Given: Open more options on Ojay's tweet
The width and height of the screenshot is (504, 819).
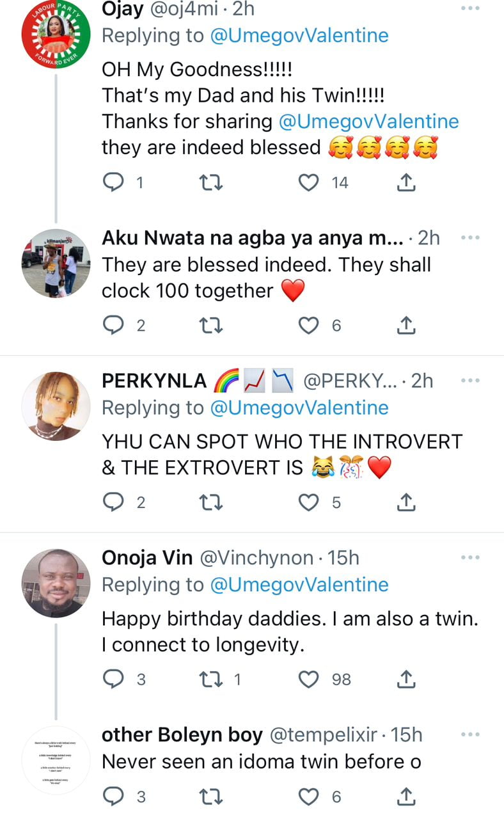Looking at the screenshot, I should (470, 8).
